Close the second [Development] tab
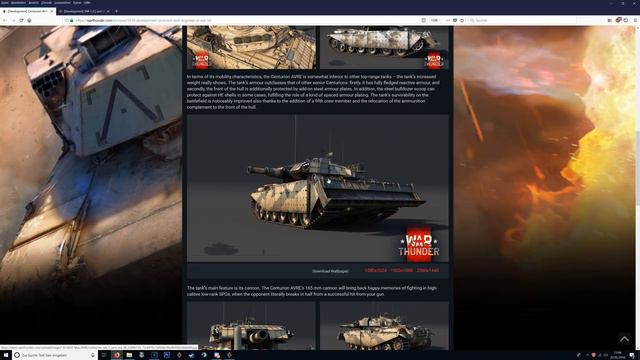640x360 pixels. (x=108, y=11)
